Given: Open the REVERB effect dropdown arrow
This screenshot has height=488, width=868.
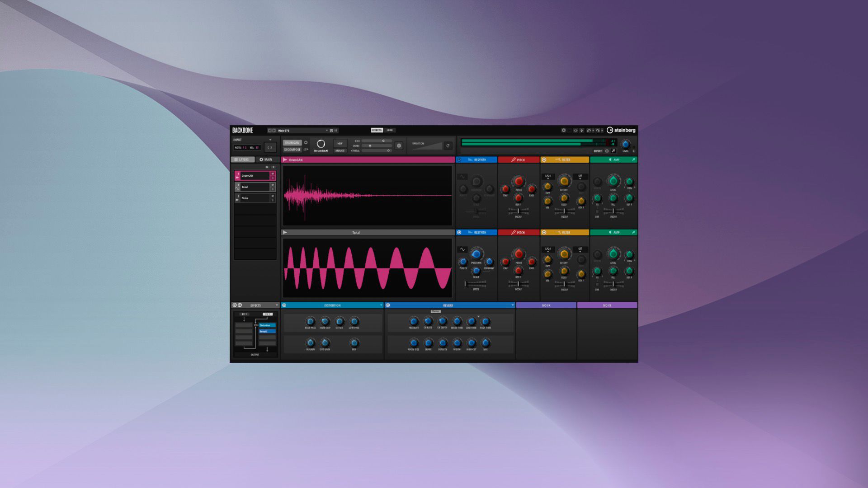Looking at the screenshot, I should (512, 305).
